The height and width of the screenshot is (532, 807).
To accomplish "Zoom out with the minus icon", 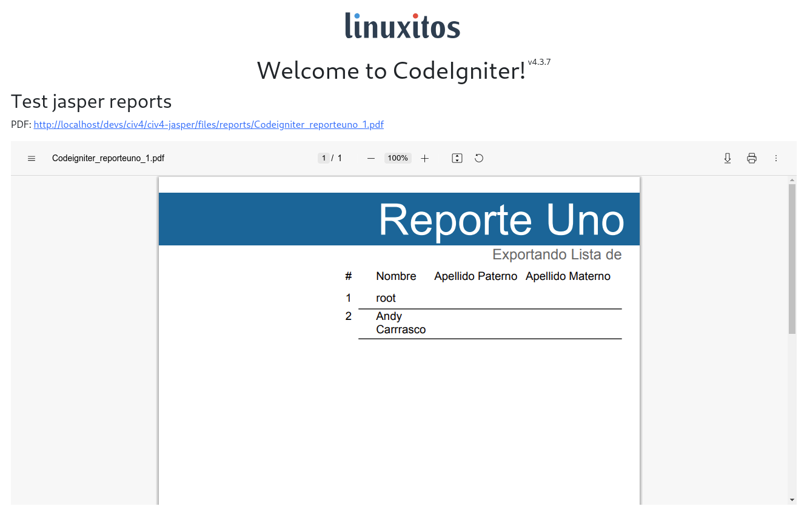I will tap(371, 158).
